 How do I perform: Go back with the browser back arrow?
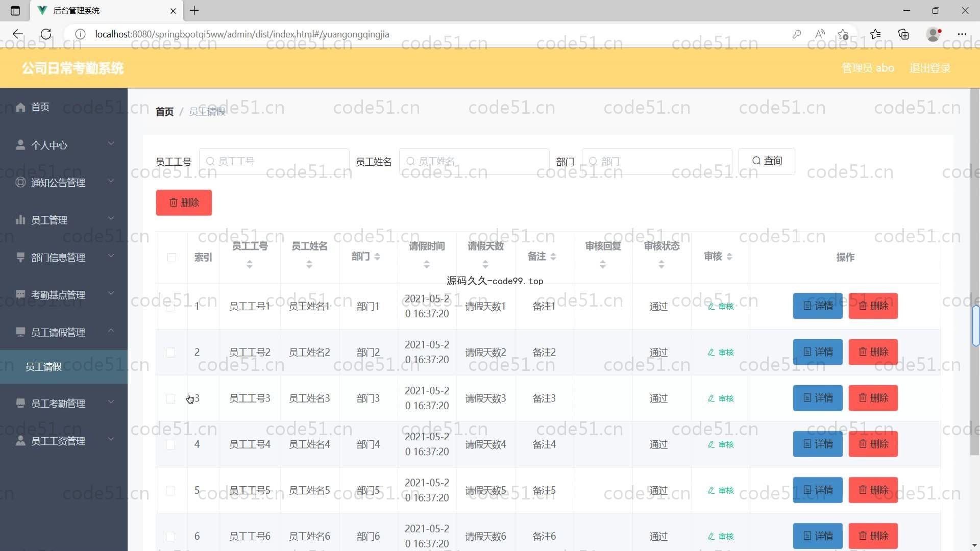18,34
